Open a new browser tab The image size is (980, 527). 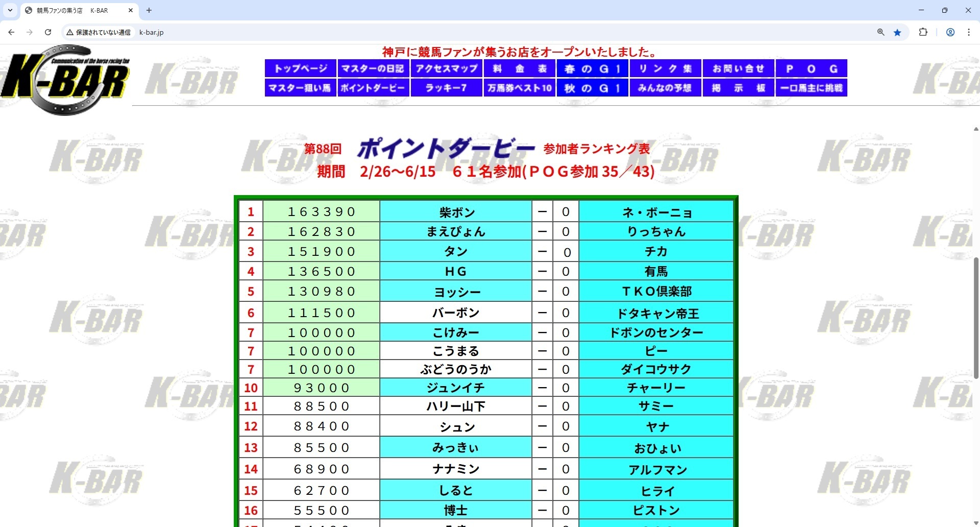(x=149, y=10)
